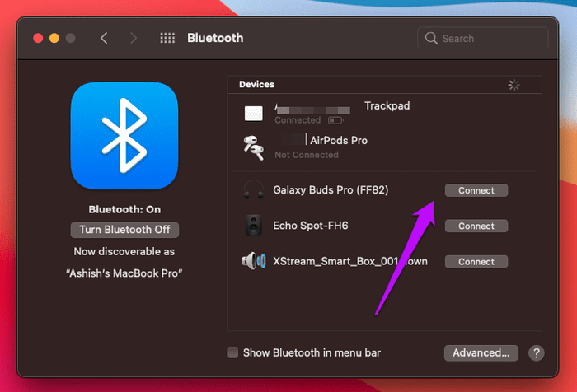Click the "Bluetooth: On" status text
Viewport: 577px width, 392px height.
coord(124,210)
